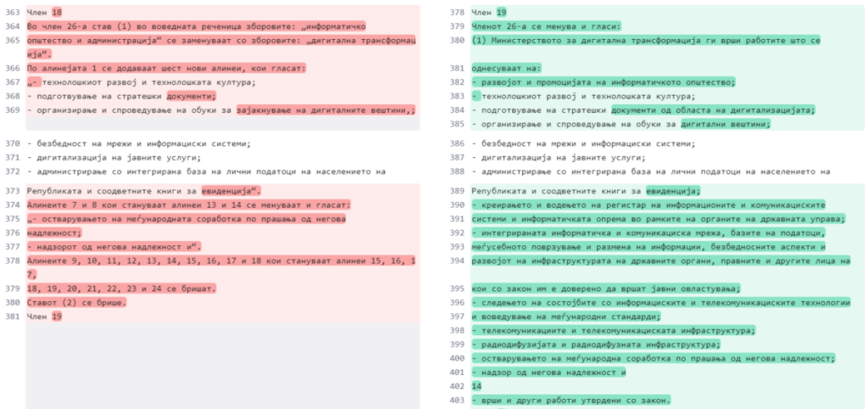Image resolution: width=868 pixels, height=409 pixels.
Task: Click the removed line "Ставот (2) се брише."
Action: 76,302
